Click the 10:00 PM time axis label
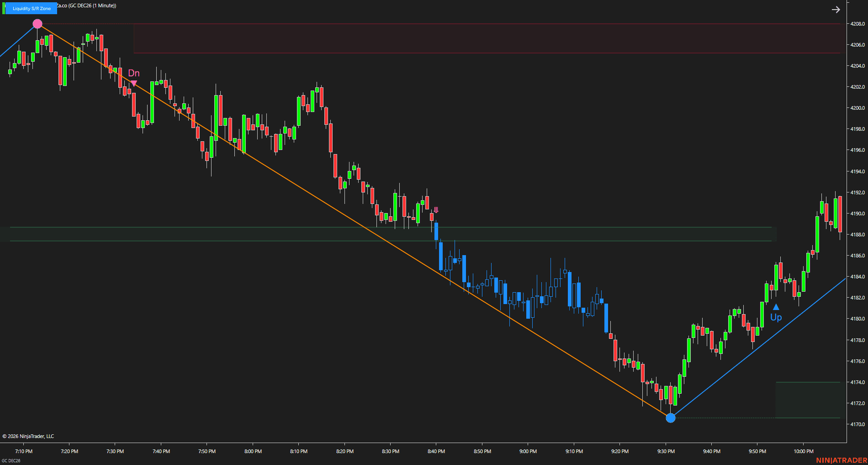The width and height of the screenshot is (868, 465). pos(804,451)
